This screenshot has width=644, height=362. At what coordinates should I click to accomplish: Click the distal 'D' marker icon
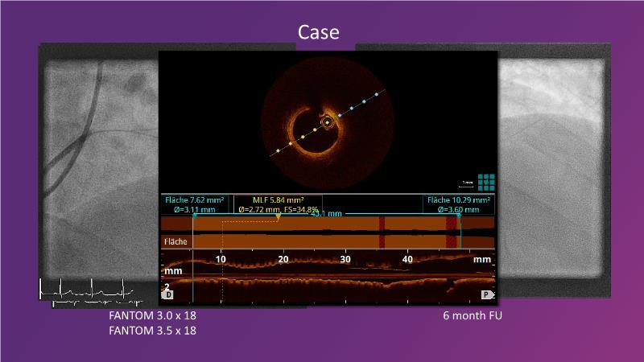(167, 295)
